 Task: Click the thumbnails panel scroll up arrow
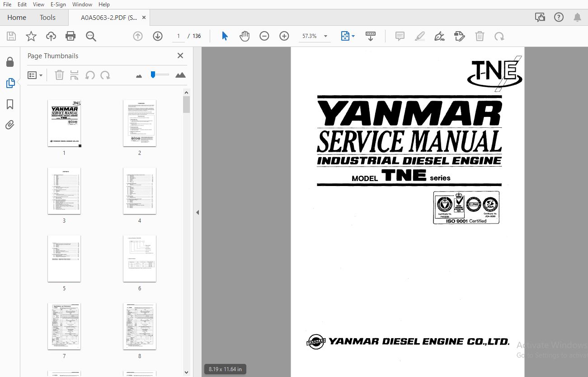[x=186, y=92]
